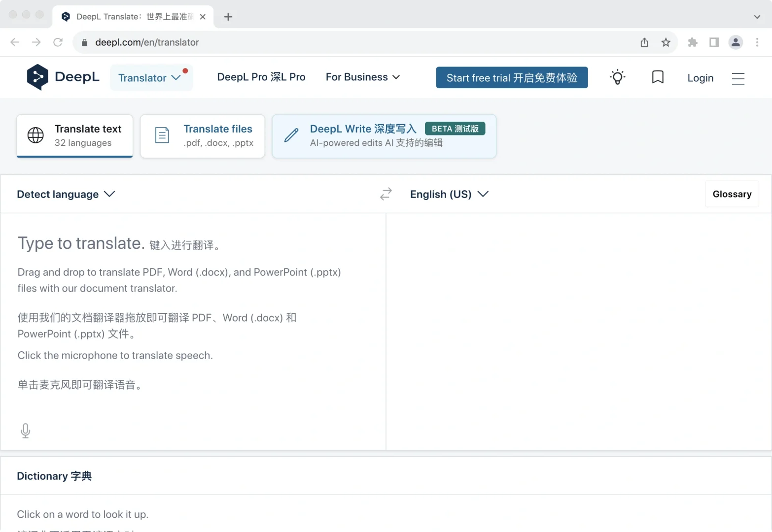
Task: Go forward to the next page
Action: [36, 42]
